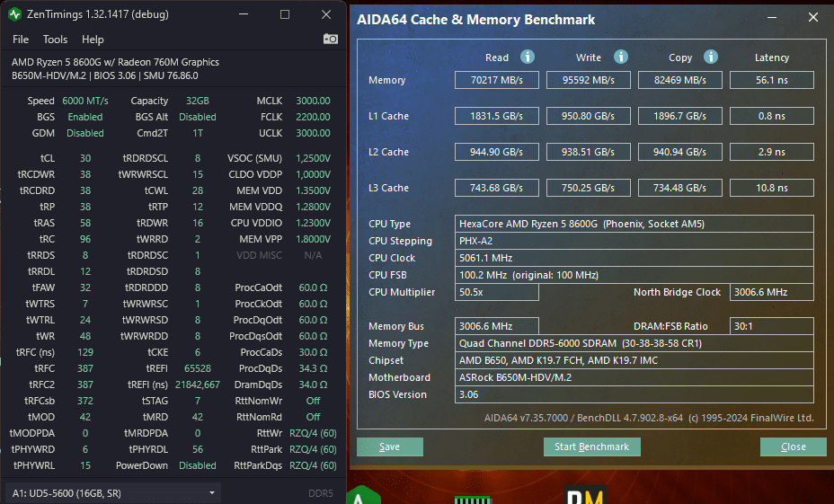Click the Speed value 6000 MT/s

[85, 101]
